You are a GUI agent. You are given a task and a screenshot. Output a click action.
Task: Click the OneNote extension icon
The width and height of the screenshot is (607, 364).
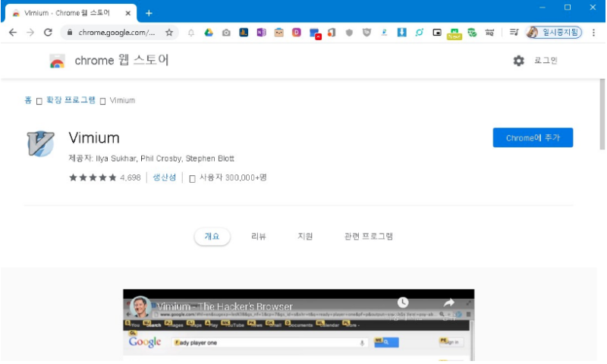(261, 33)
